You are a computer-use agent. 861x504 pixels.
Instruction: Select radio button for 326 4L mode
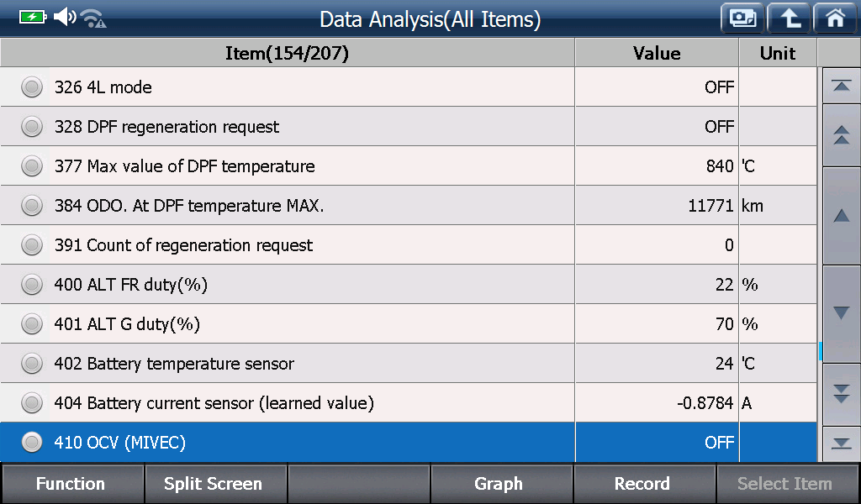[32, 87]
